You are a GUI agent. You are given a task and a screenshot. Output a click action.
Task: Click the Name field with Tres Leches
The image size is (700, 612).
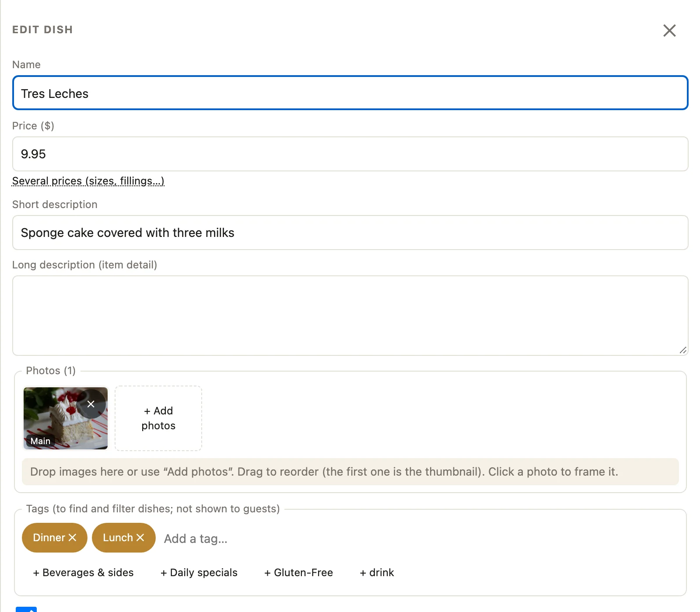(x=350, y=93)
